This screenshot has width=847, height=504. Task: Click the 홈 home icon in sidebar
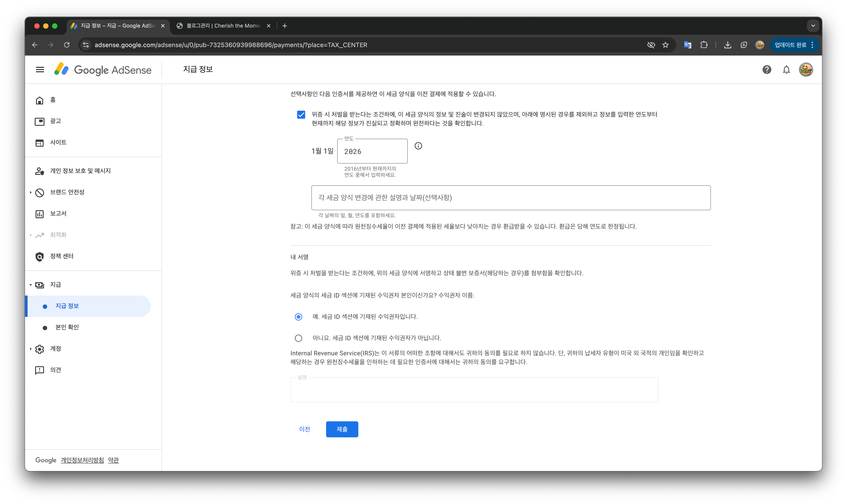(39, 100)
